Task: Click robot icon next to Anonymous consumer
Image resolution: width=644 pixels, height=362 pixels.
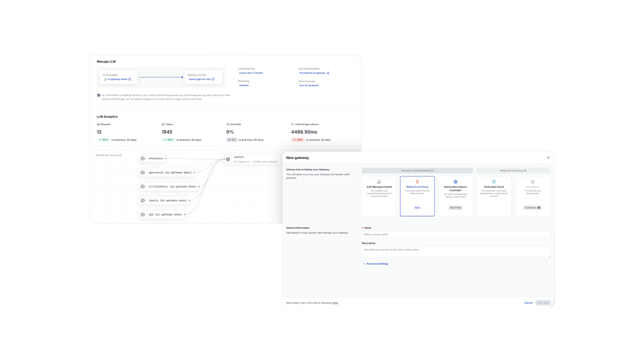Action: click(143, 159)
